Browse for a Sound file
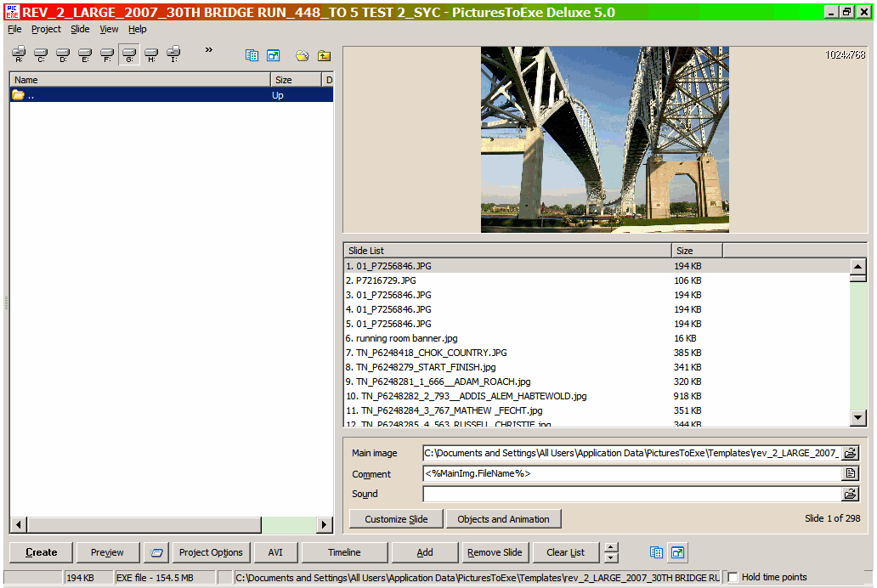877x588 pixels. pyautogui.click(x=850, y=494)
